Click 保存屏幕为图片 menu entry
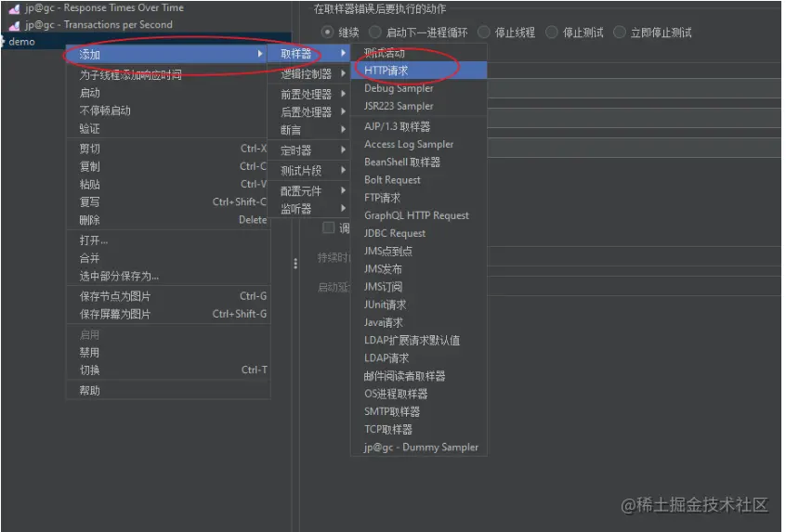 (168, 314)
